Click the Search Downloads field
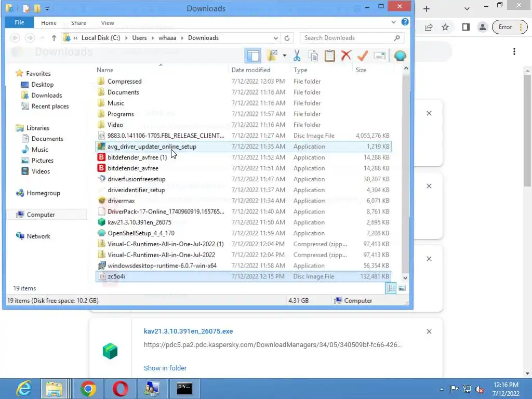This screenshot has height=399, width=532. [352, 38]
